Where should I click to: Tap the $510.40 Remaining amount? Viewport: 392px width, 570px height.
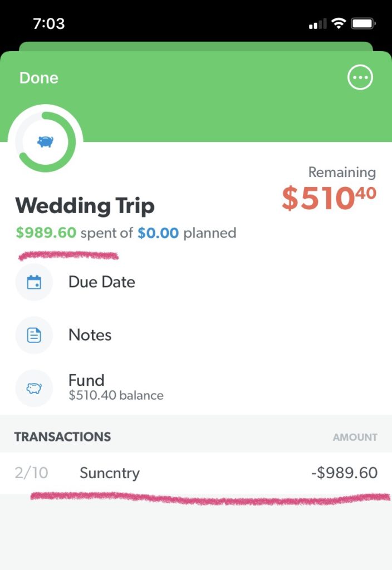pyautogui.click(x=329, y=199)
